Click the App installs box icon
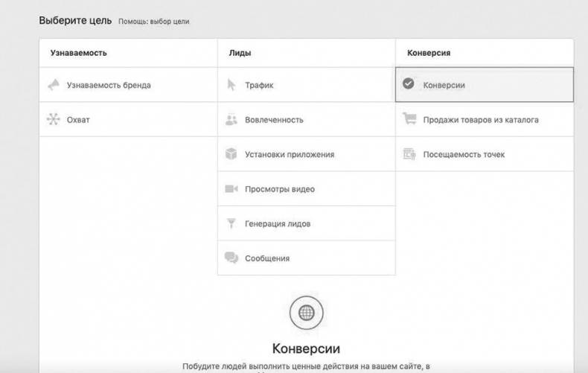Image resolution: width=588 pixels, height=373 pixels. [x=231, y=154]
